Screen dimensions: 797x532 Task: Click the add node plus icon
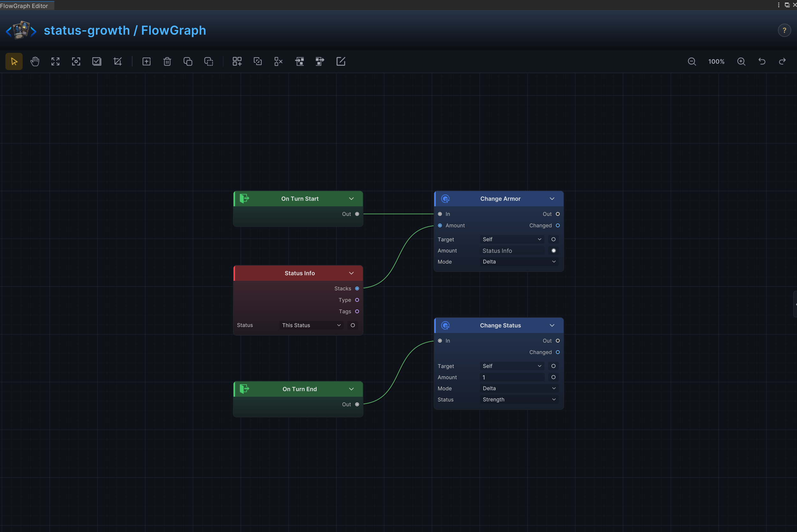point(146,61)
